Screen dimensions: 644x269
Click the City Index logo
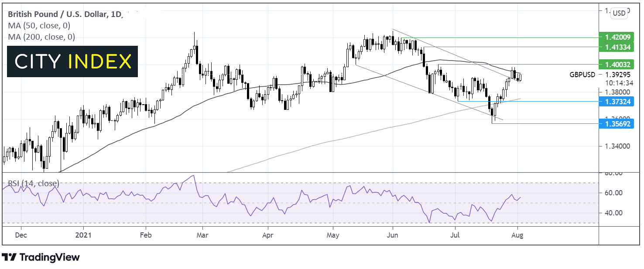[x=72, y=61]
